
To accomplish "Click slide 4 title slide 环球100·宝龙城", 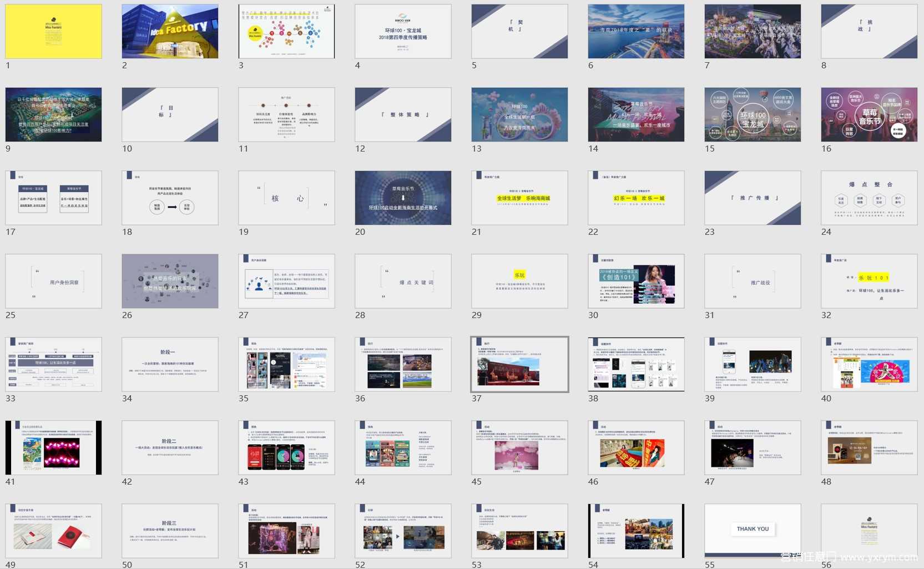I will [x=403, y=31].
